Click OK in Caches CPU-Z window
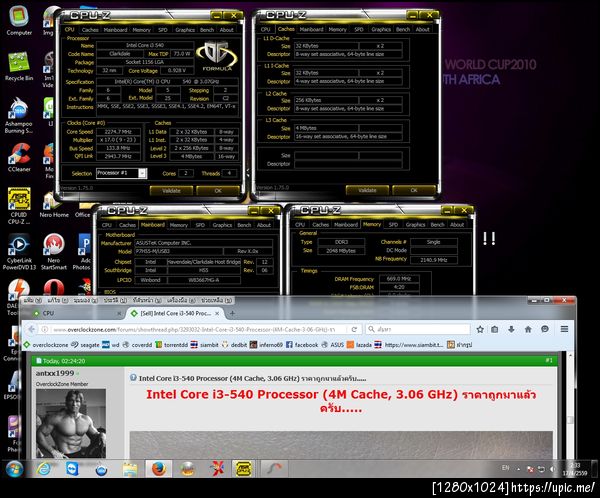The image size is (600, 498). coord(414,190)
